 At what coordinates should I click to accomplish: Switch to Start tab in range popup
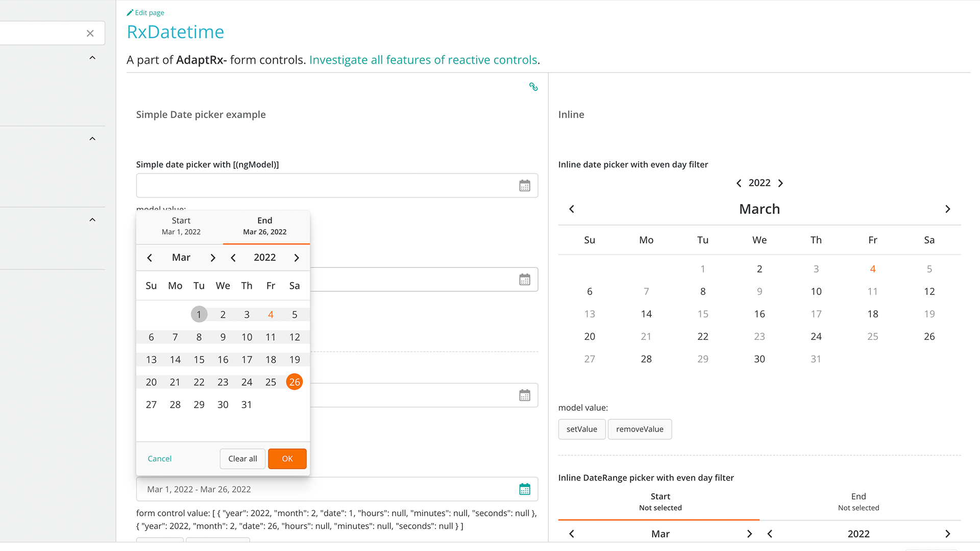point(181,226)
